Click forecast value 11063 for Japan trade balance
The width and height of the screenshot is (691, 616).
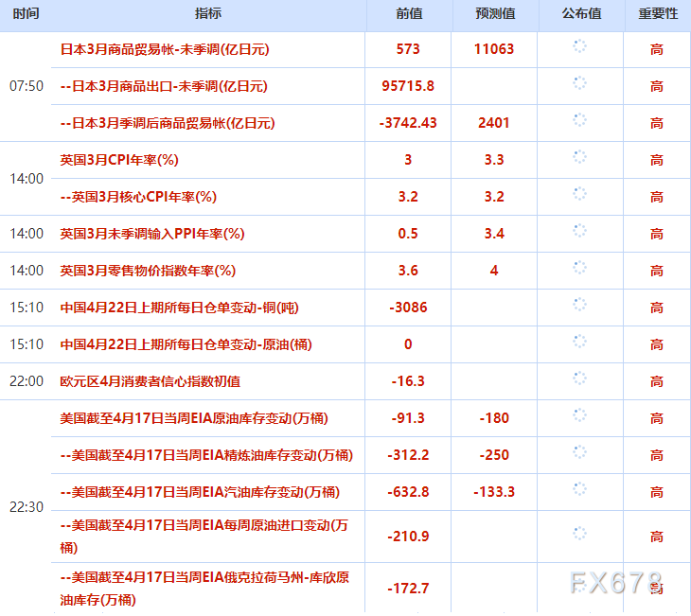(494, 49)
